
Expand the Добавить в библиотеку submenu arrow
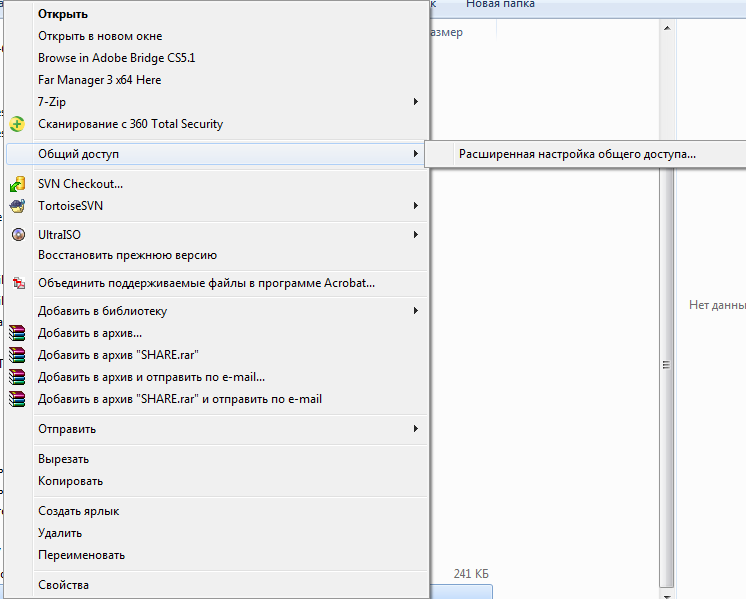[416, 311]
